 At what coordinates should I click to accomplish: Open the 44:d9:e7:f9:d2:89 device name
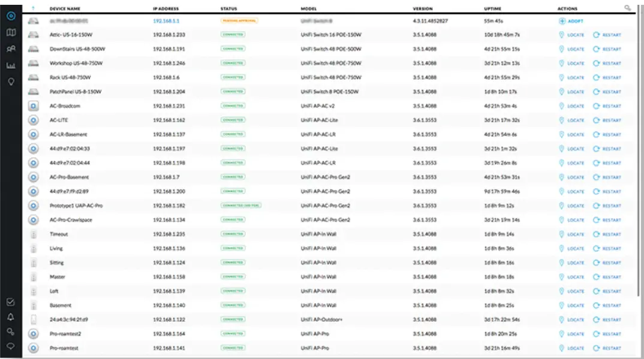pyautogui.click(x=69, y=191)
